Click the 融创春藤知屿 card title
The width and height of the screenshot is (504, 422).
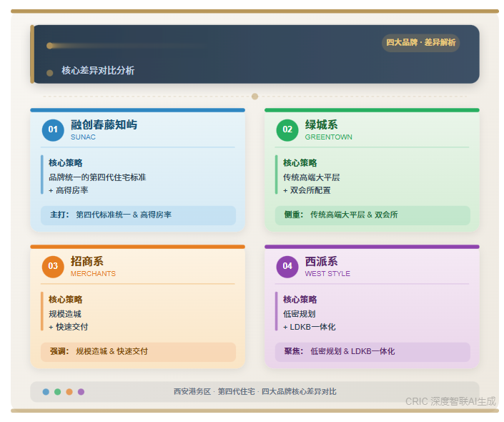pos(104,124)
